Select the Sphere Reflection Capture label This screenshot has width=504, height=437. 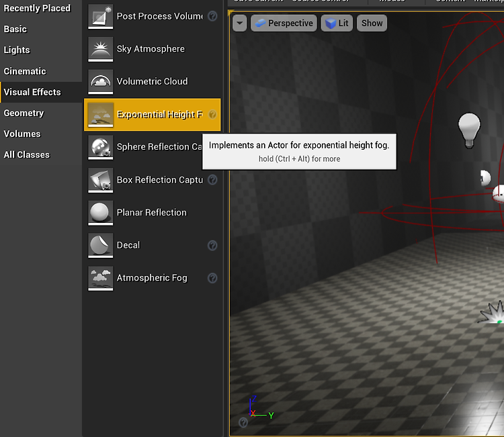[x=159, y=147]
